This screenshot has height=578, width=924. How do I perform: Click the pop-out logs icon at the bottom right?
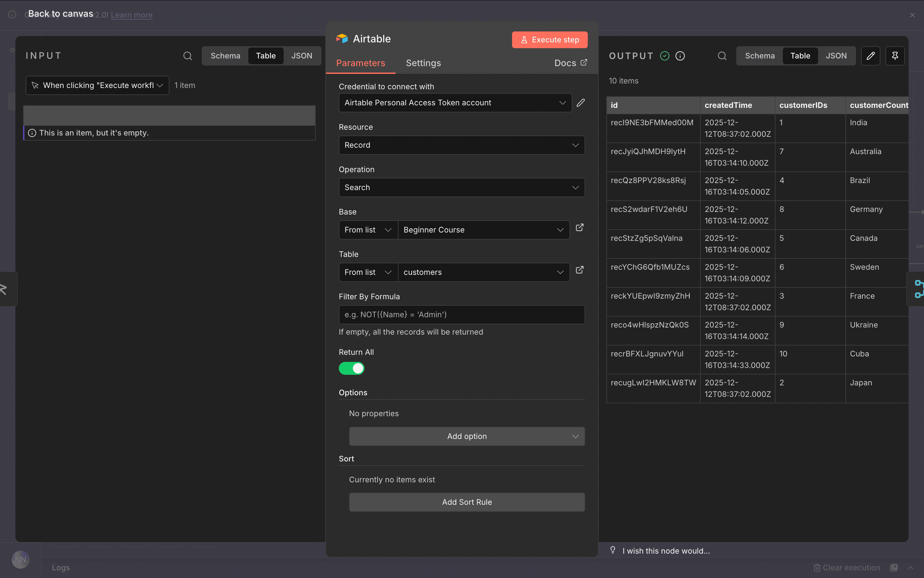click(894, 568)
